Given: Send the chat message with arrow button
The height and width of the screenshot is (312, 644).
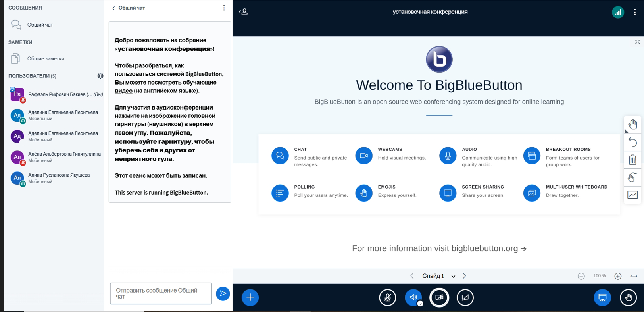Looking at the screenshot, I should pos(223,294).
